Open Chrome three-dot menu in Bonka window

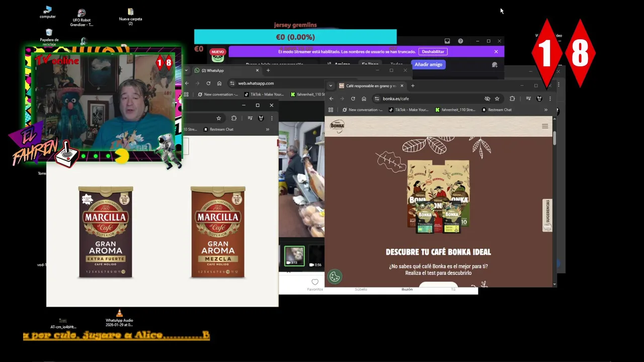click(550, 99)
